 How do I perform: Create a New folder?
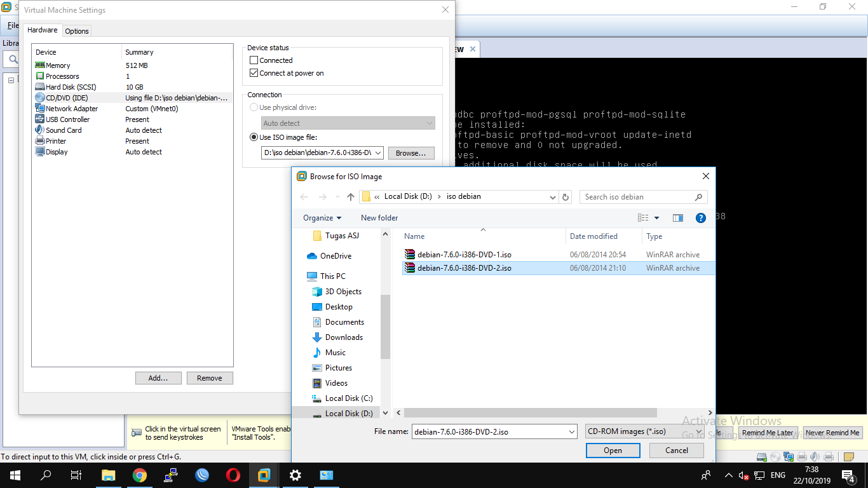(x=379, y=218)
